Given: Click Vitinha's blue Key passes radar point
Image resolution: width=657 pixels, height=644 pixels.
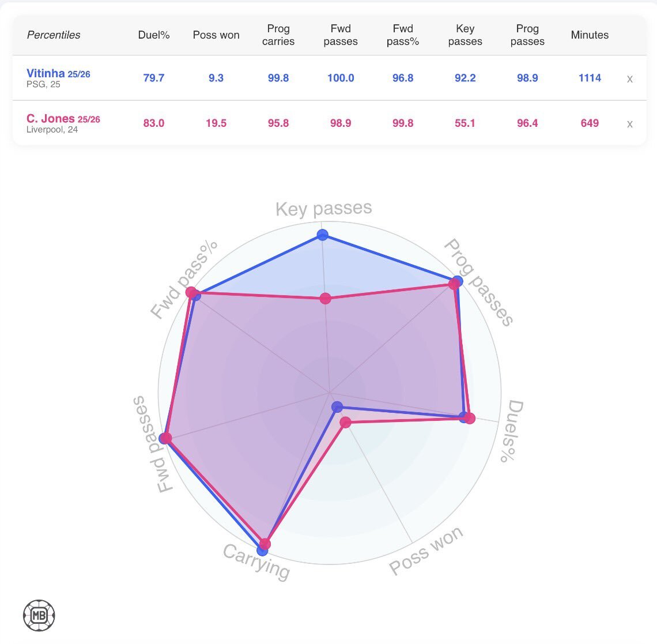Looking at the screenshot, I should (x=322, y=235).
